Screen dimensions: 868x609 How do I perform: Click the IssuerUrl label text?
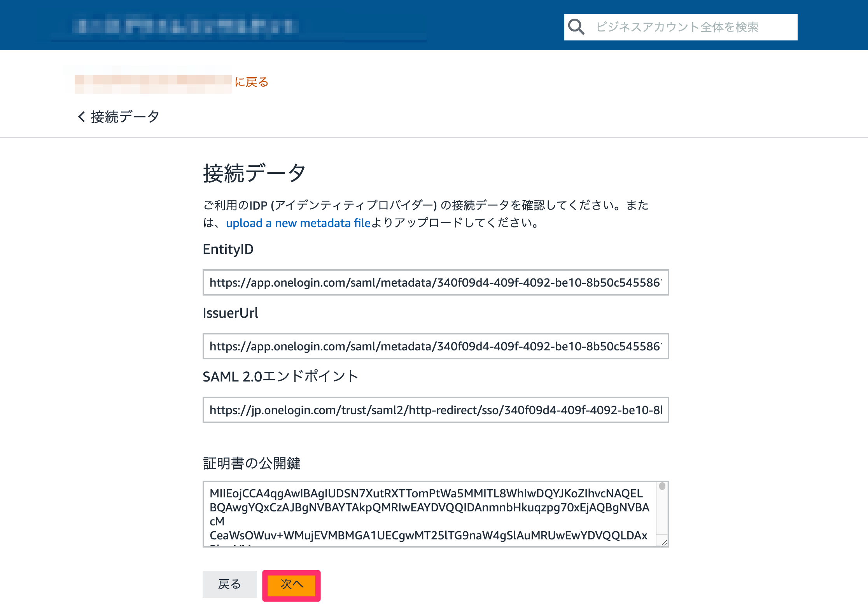pos(230,313)
